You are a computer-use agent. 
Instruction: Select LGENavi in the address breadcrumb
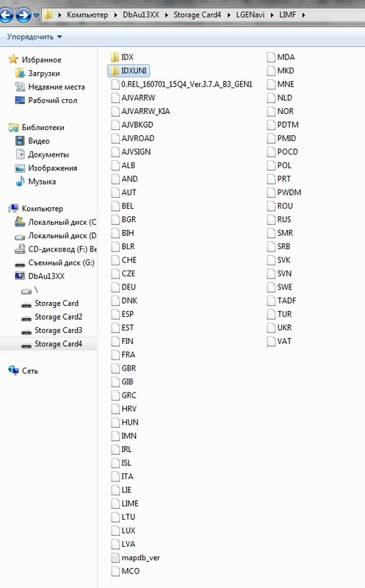point(250,15)
